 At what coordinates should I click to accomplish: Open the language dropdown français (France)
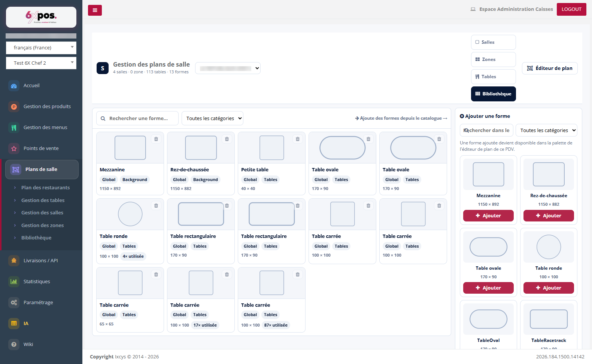(41, 48)
